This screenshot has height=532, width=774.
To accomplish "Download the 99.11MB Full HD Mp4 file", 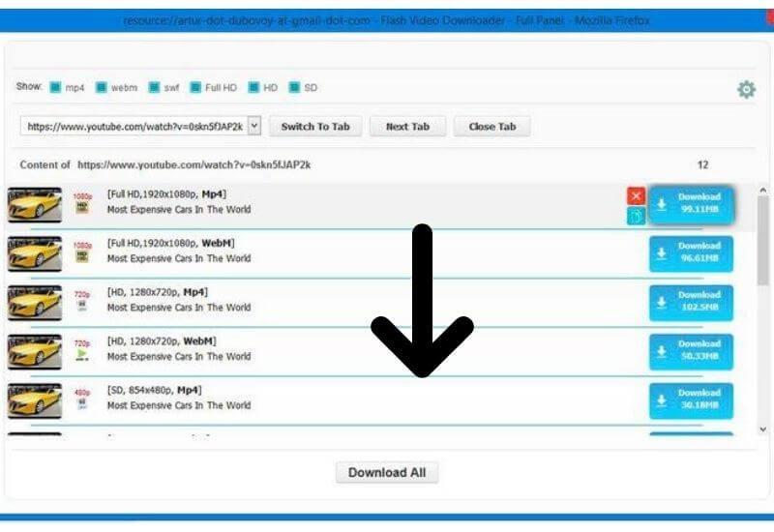I will pyautogui.click(x=690, y=203).
